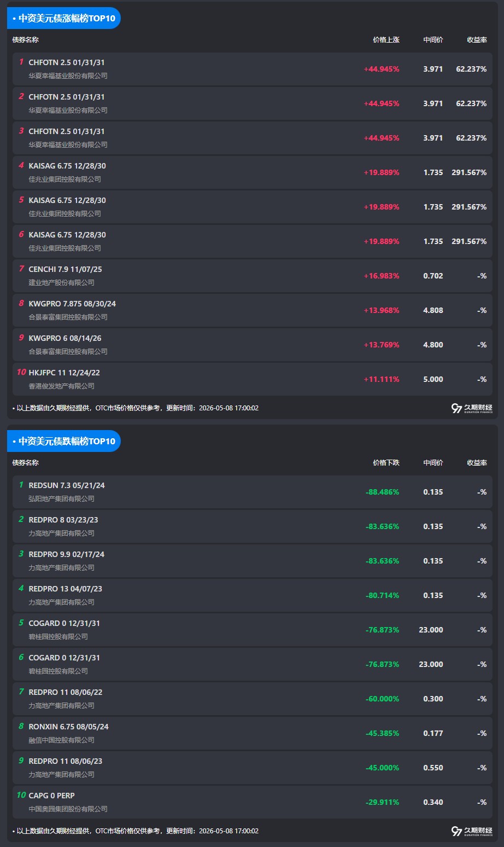Click 债券名称 header in the 涨幅榜 panel
The height and width of the screenshot is (847, 504).
[26, 40]
